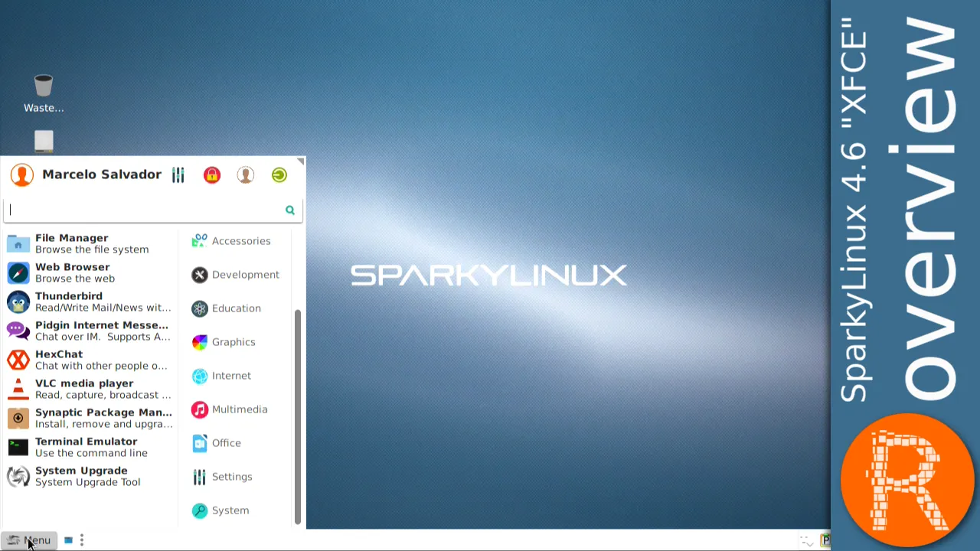Start the Terminal Emulator
980x551 pixels.
pos(90,447)
